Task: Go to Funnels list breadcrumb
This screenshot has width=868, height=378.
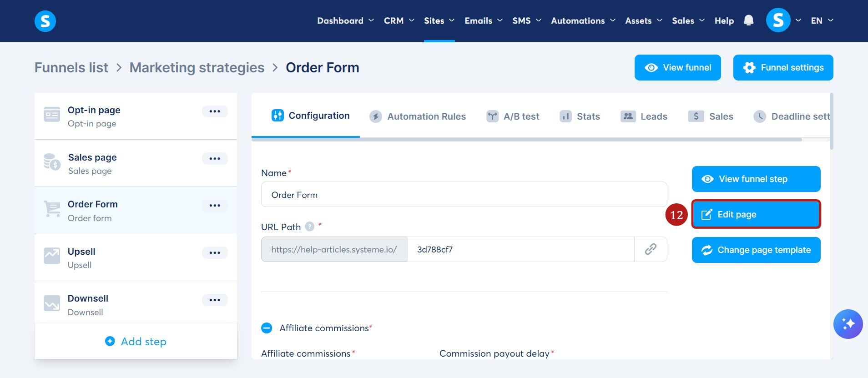Action: tap(71, 67)
